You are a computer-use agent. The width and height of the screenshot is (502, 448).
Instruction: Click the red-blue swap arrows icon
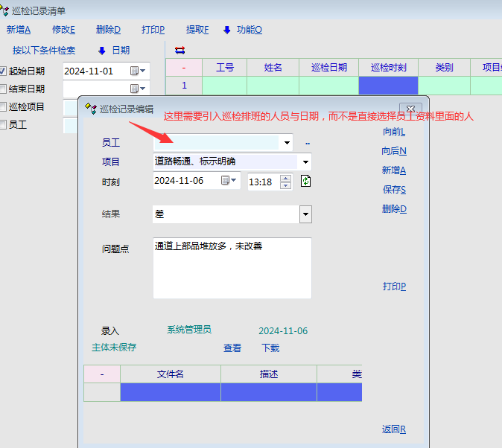(179, 51)
